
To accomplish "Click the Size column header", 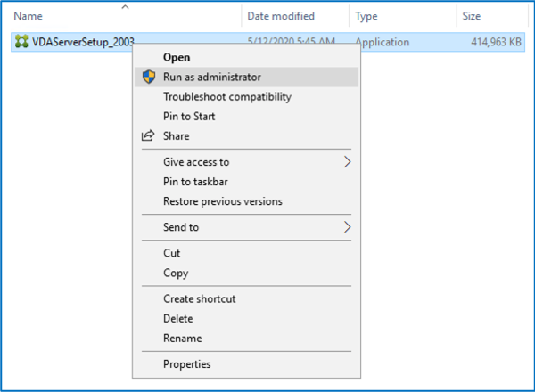I will (472, 16).
